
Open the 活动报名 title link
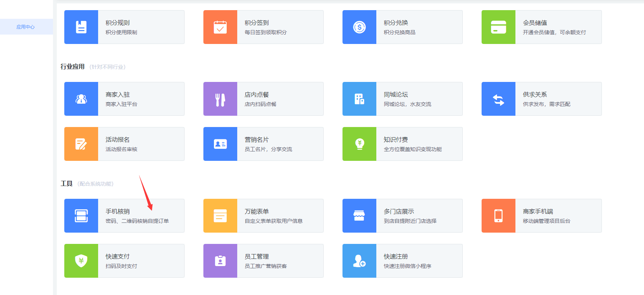click(x=118, y=139)
